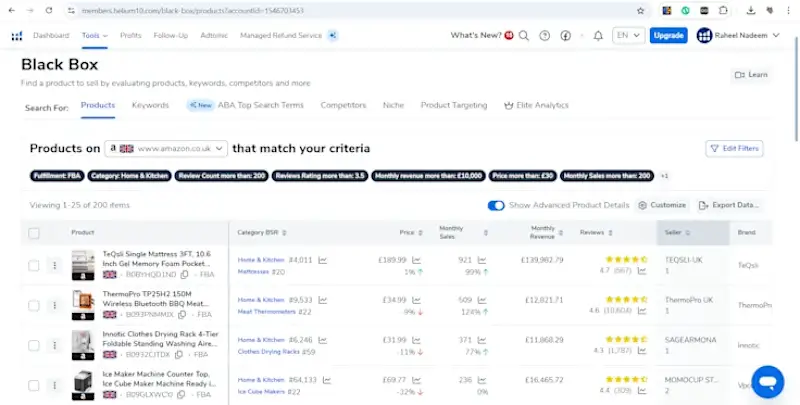The height and width of the screenshot is (405, 800).
Task: Click the Learn button
Action: click(x=751, y=74)
